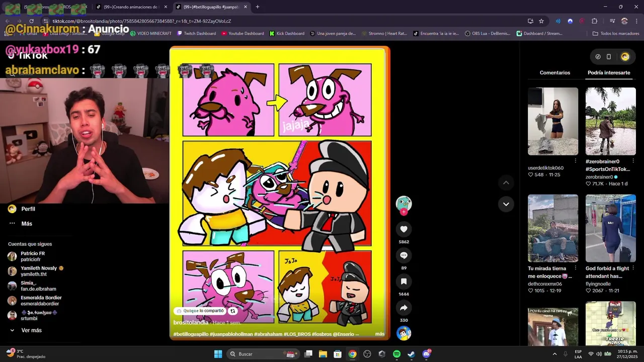Open the brositolandia author profile
The image size is (644, 362).
click(x=191, y=323)
